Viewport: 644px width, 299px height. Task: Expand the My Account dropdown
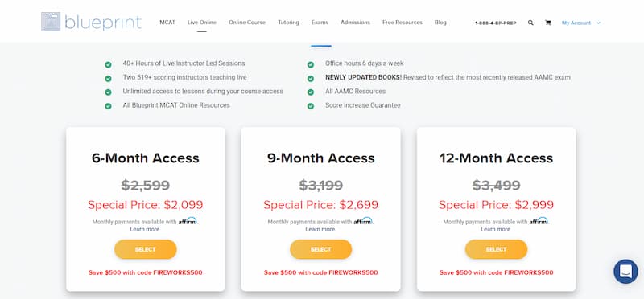click(580, 23)
